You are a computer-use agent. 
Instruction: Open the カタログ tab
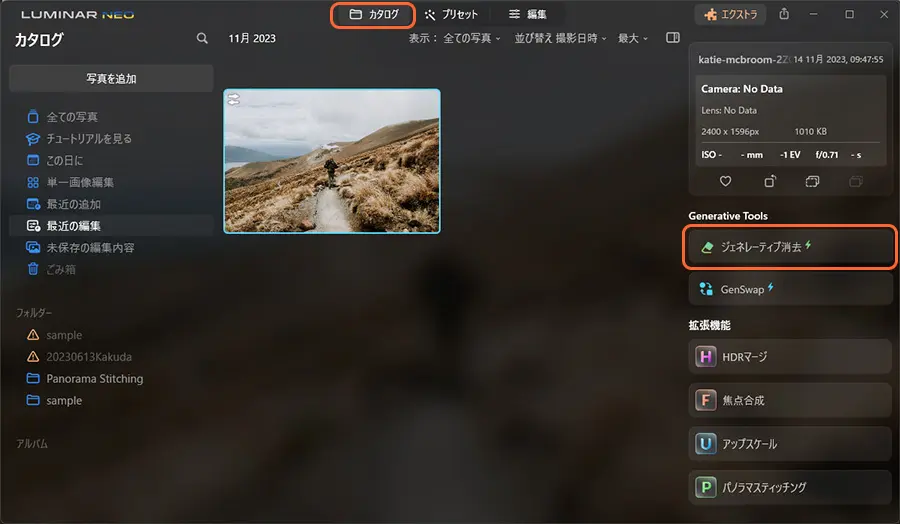click(373, 14)
